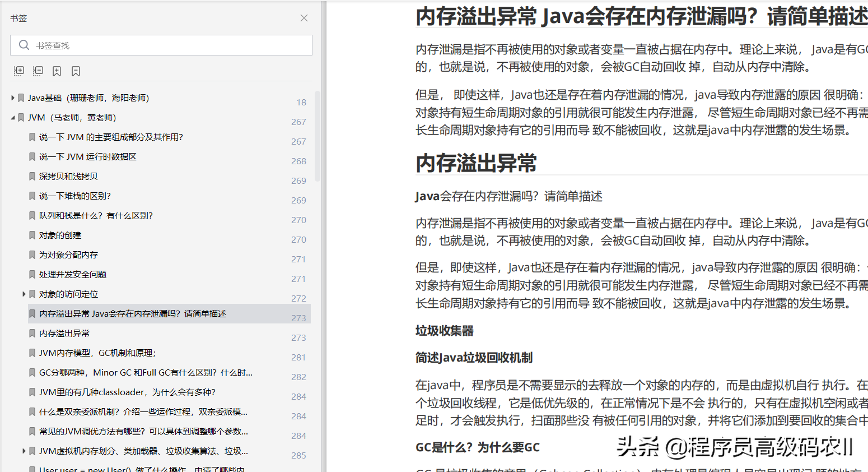Click document heading GC是什么? 为什么要GC

pyautogui.click(x=478, y=447)
